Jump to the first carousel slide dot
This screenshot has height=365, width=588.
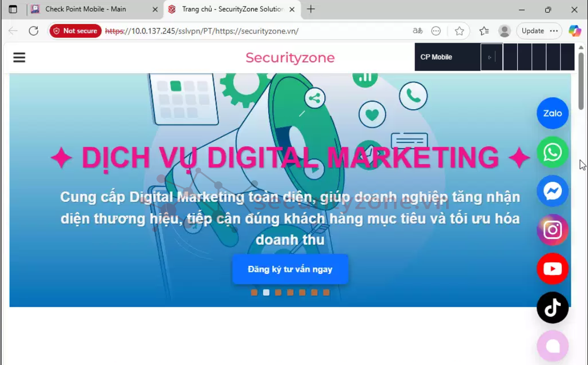254,292
